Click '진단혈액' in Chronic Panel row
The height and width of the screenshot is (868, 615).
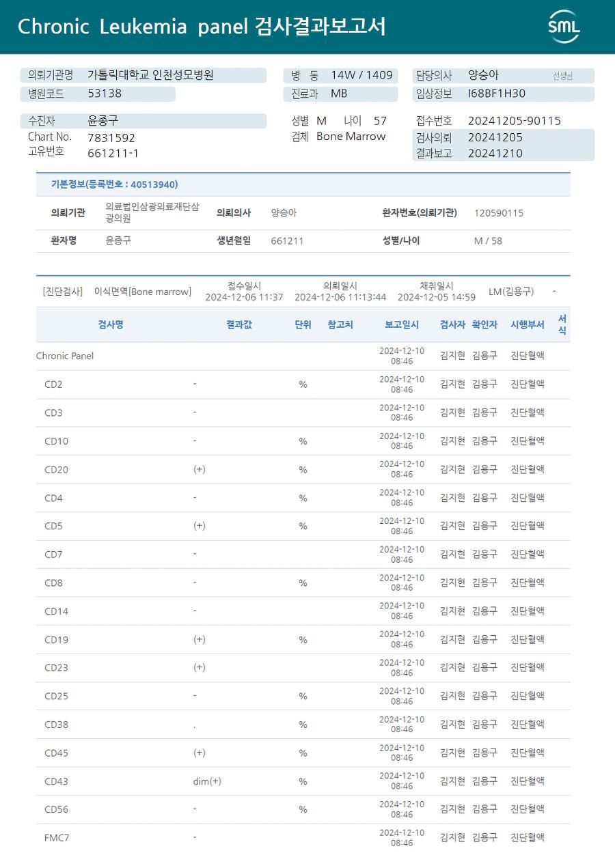click(x=528, y=356)
